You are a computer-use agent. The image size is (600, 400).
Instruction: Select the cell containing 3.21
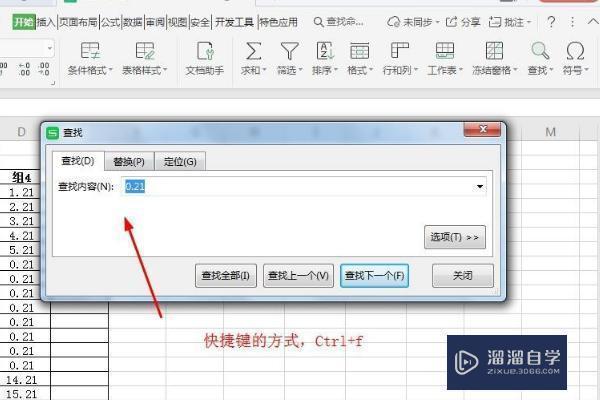(x=21, y=221)
